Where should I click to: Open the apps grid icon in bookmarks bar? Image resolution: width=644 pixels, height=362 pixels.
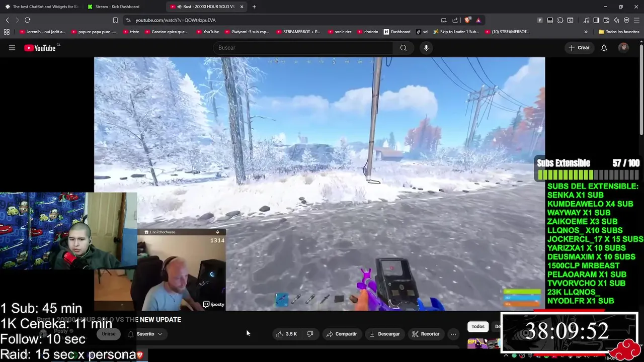pos(7,32)
